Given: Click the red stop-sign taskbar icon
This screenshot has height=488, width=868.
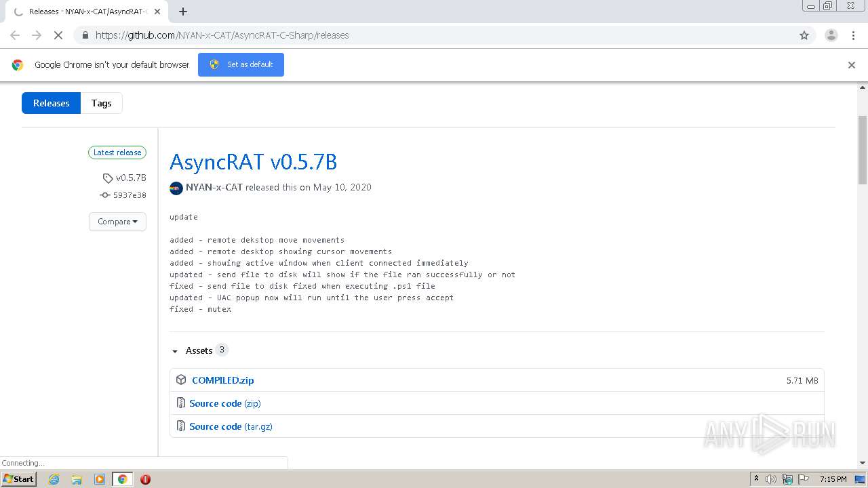Looking at the screenshot, I should tap(145, 479).
